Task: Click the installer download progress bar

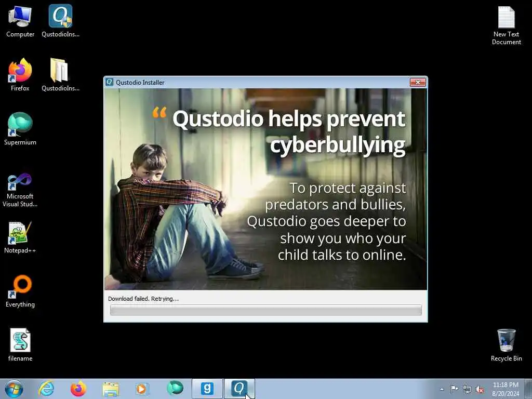Action: 265,310
